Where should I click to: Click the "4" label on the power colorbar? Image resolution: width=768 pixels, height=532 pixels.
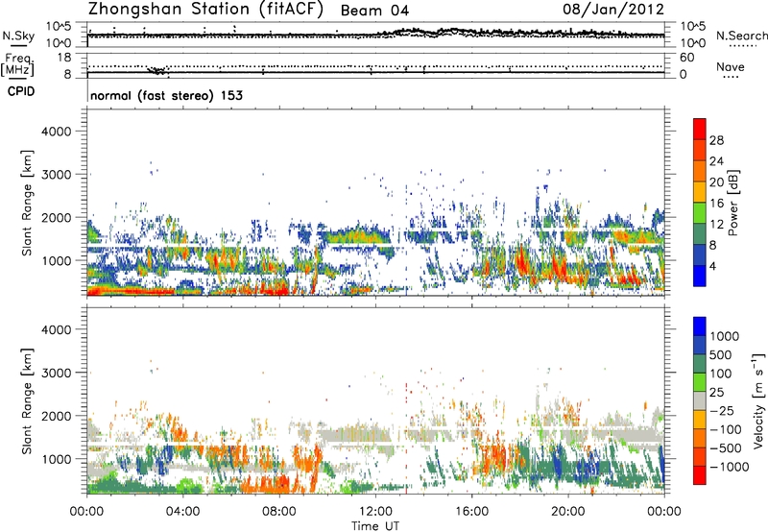point(712,267)
